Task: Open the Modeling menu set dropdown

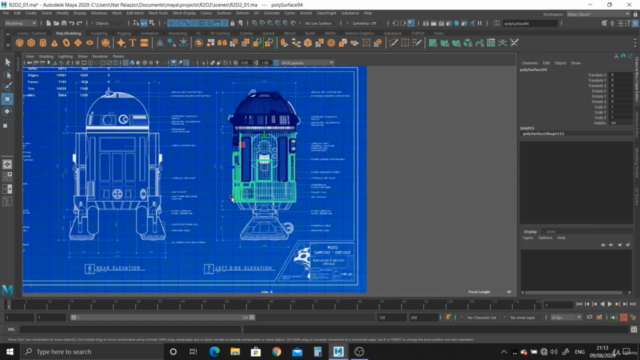Action: [x=20, y=23]
